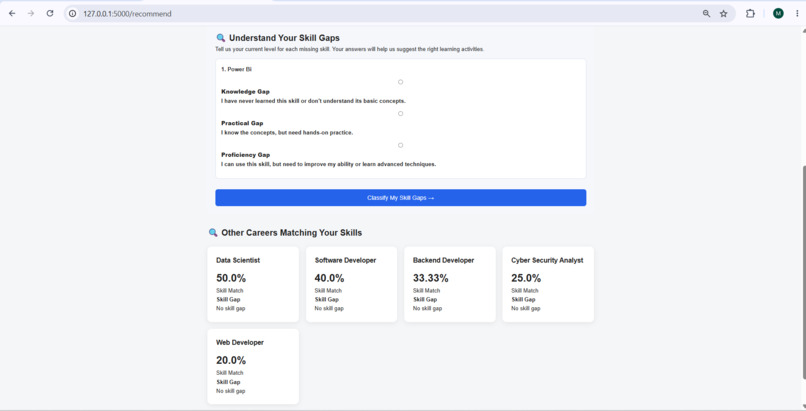The height and width of the screenshot is (411, 806).
Task: Click the Practical Gap label text
Action: click(x=242, y=123)
